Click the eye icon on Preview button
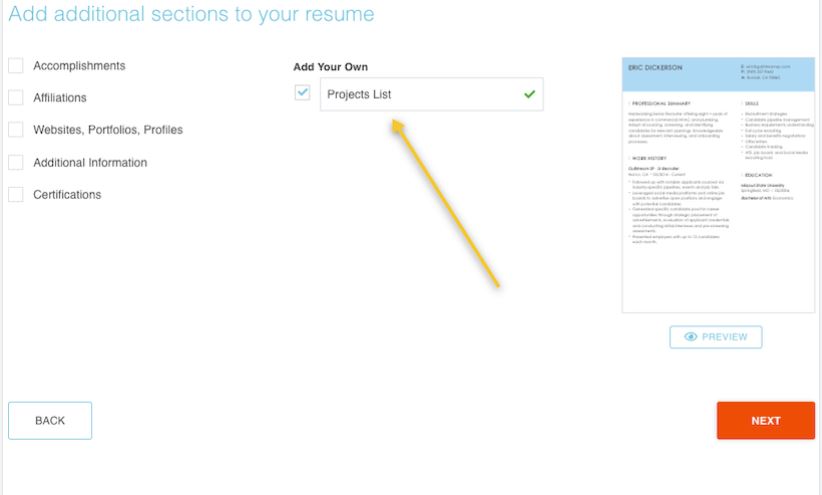Screen dimensions: 822x495 point(690,337)
